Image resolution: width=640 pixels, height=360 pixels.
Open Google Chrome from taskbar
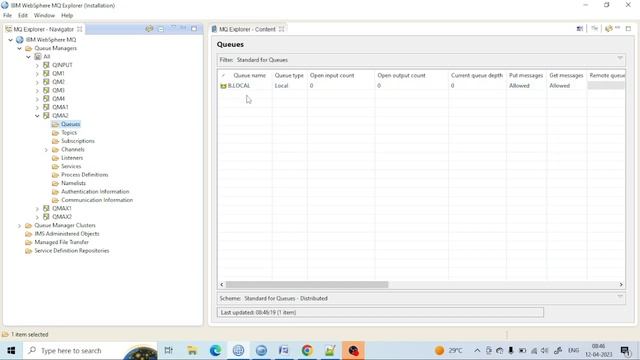pyautogui.click(x=307, y=351)
